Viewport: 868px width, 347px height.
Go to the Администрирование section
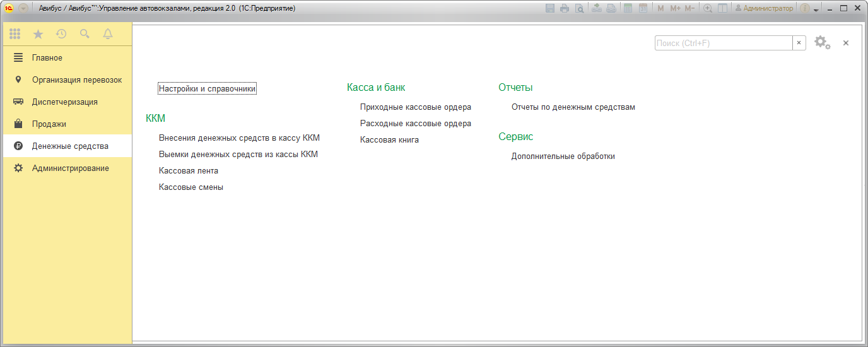(70, 168)
